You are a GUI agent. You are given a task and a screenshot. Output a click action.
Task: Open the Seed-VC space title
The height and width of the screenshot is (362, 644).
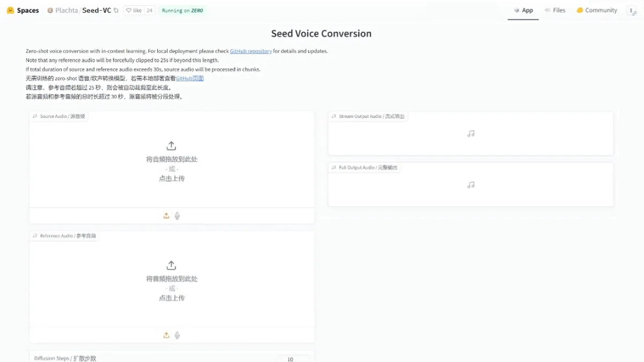click(x=97, y=10)
